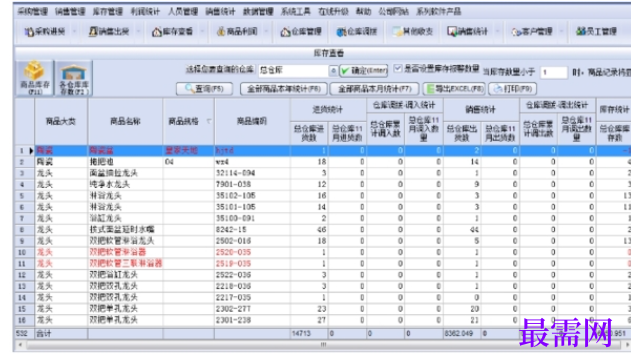
Task: Focus the stock alarm quantity field
Action: [x=554, y=72]
